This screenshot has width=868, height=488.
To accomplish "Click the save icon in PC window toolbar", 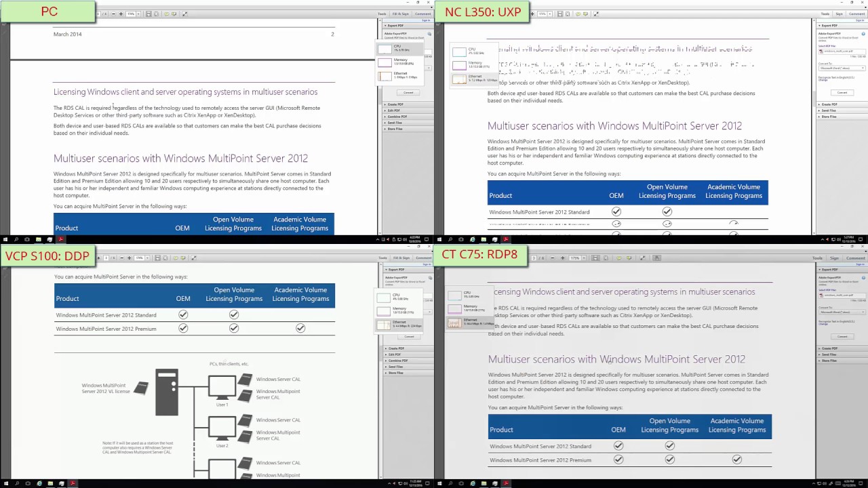I will pyautogui.click(x=149, y=14).
